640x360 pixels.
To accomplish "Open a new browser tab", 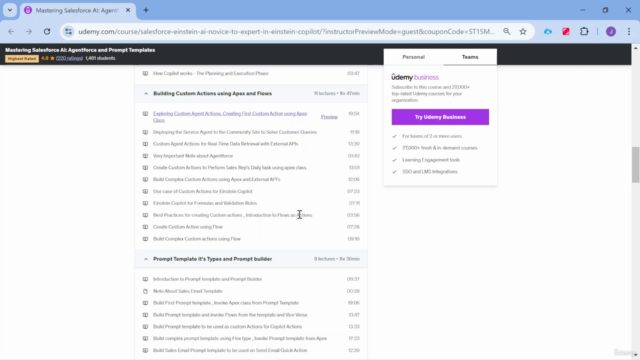I will 146,10.
